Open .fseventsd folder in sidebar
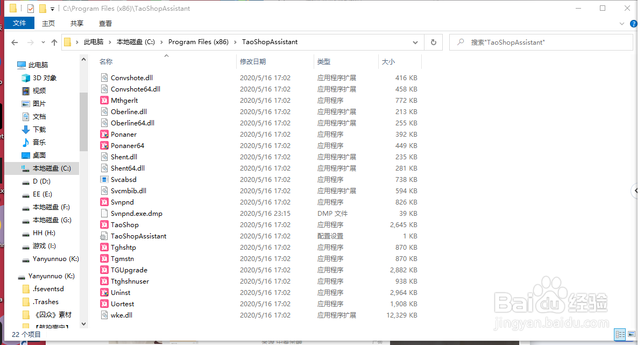This screenshot has width=644, height=345. (x=44, y=289)
